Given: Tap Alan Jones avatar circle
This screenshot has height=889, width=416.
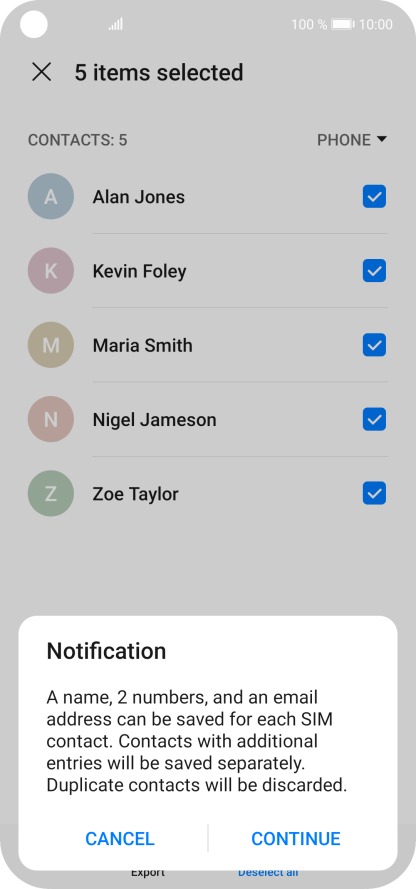Looking at the screenshot, I should click(x=50, y=197).
